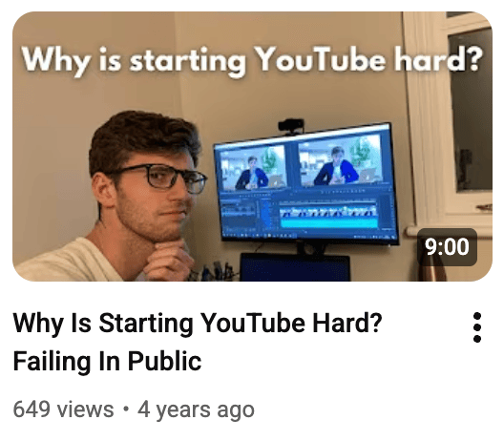Click the right preview pane on the monitor
Image resolution: width=504 pixels, height=441 pixels.
(340, 160)
